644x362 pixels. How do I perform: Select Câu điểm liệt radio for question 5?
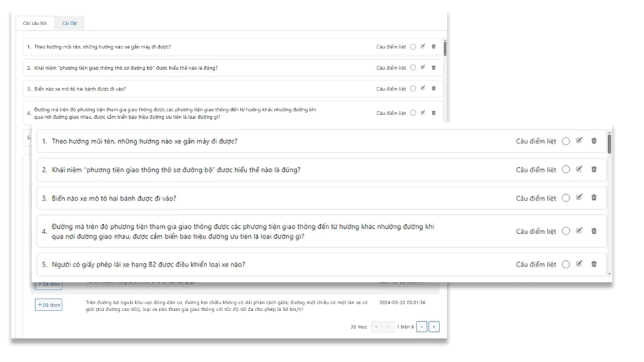[x=565, y=265]
